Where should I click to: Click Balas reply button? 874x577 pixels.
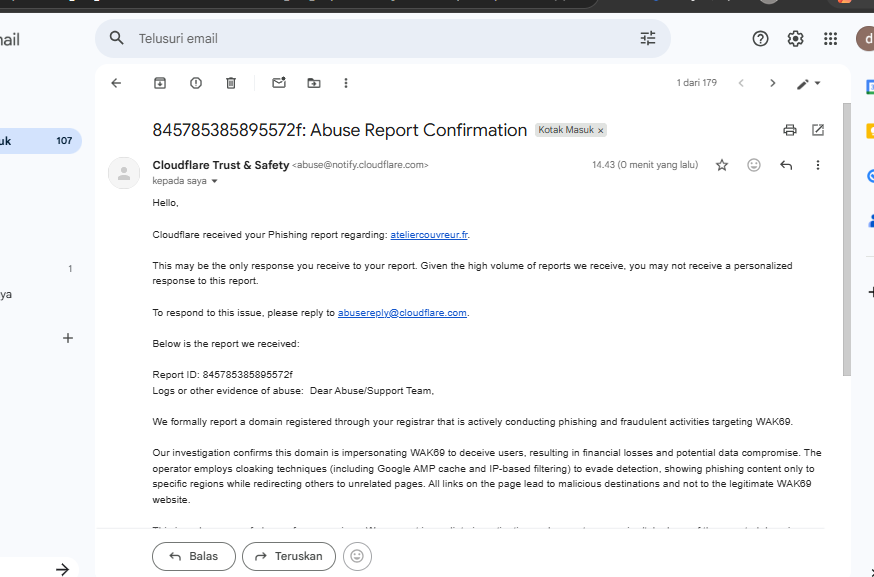click(x=194, y=556)
